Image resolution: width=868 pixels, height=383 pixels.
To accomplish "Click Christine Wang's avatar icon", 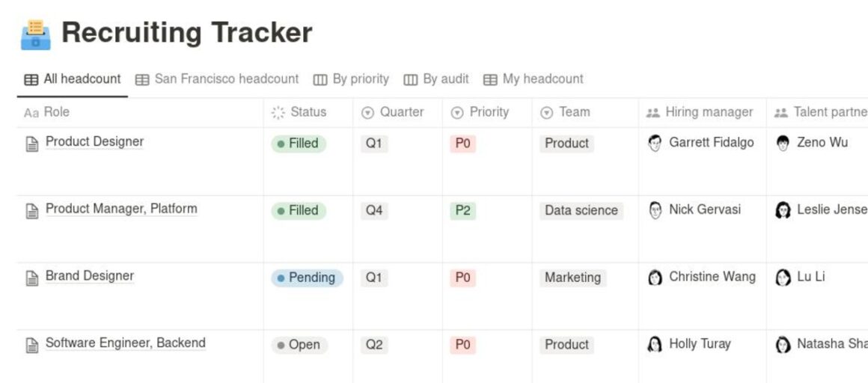I will point(655,278).
